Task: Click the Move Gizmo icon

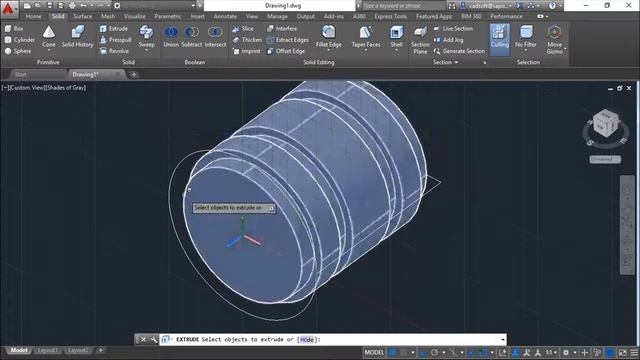Action: [554, 32]
